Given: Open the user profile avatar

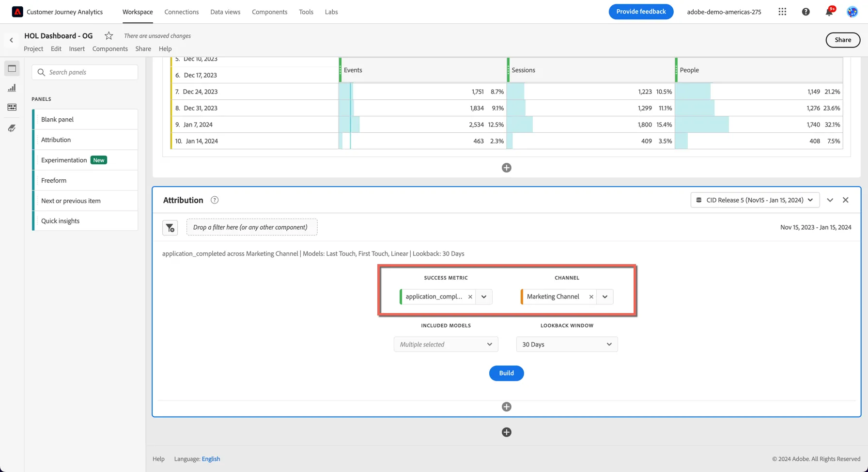Looking at the screenshot, I should [x=852, y=12].
